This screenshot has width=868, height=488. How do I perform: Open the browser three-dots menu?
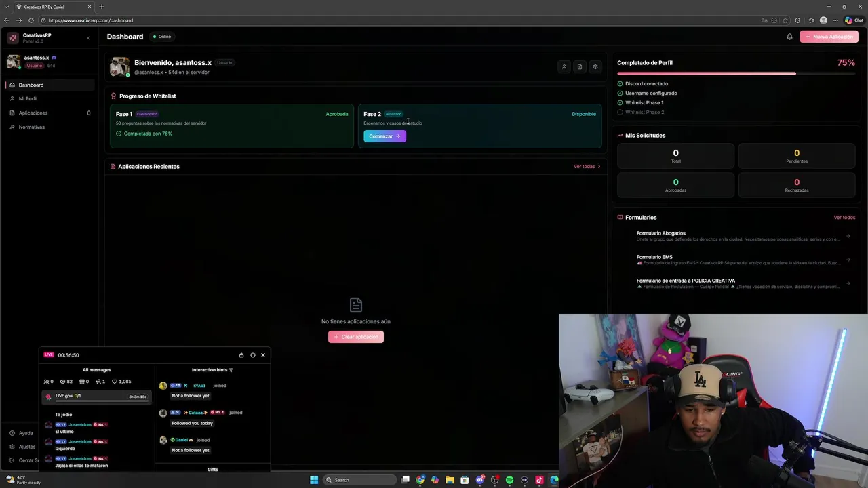click(x=835, y=20)
